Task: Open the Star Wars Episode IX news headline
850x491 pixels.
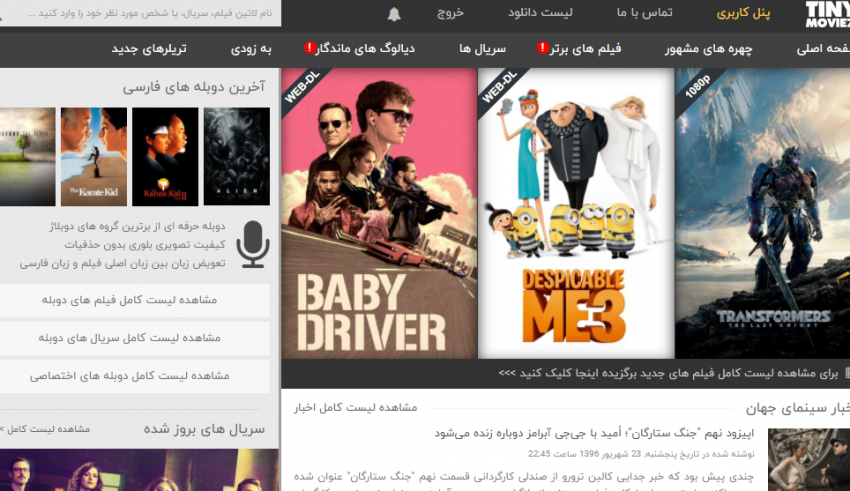Action: (594, 434)
